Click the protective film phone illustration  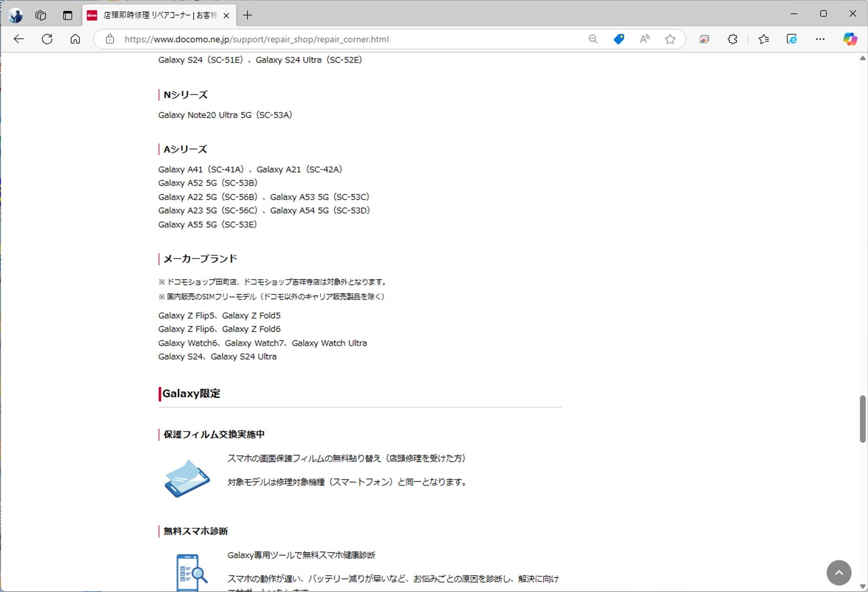tap(187, 478)
